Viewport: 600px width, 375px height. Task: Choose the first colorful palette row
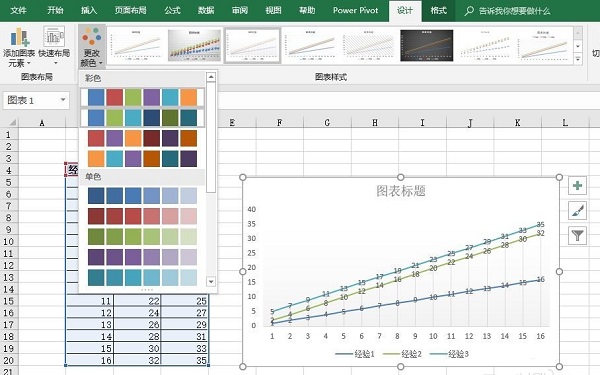point(142,97)
